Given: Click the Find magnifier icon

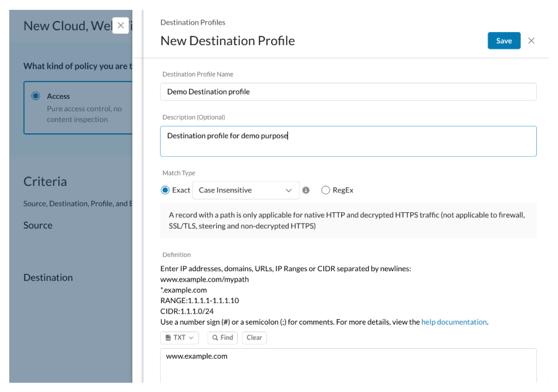Looking at the screenshot, I should pos(215,338).
